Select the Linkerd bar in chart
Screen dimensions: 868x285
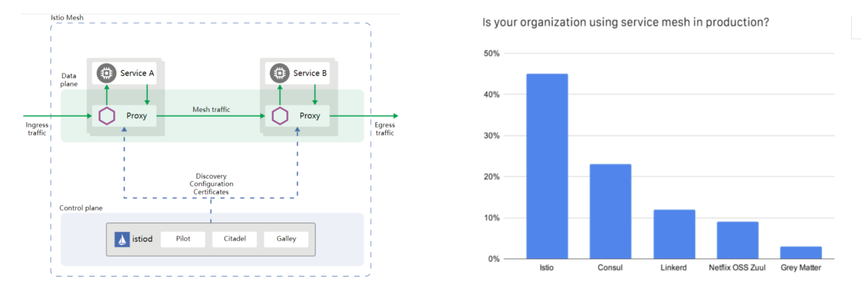[x=674, y=234]
